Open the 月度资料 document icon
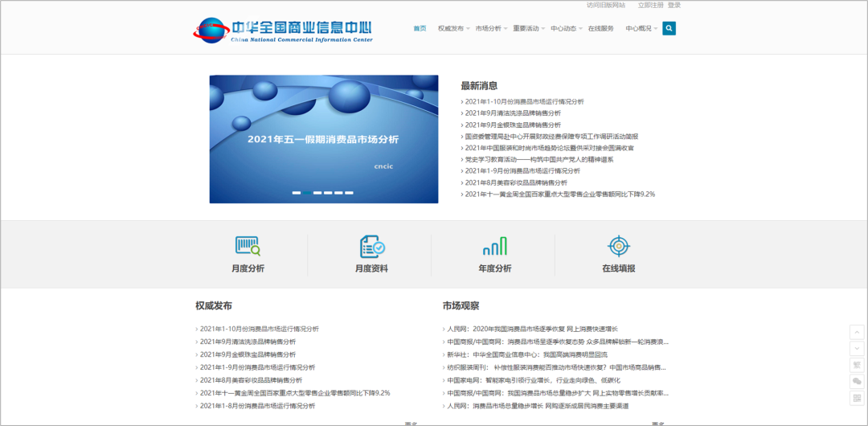Image resolution: width=868 pixels, height=426 pixels. [371, 246]
